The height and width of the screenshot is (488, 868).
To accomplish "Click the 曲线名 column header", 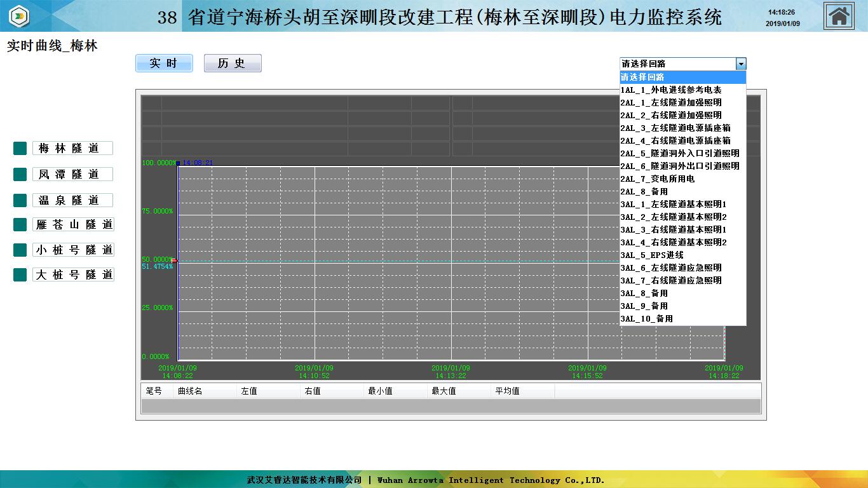I will (x=190, y=391).
